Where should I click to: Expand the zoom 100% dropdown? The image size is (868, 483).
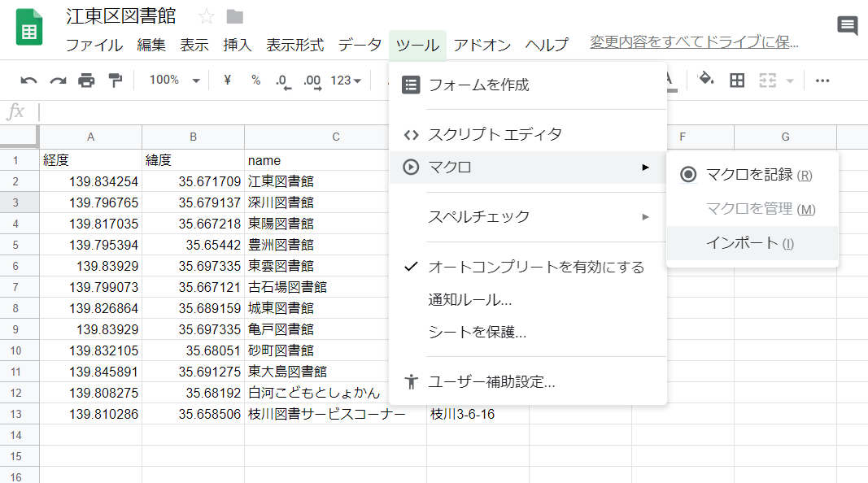pyautogui.click(x=174, y=80)
